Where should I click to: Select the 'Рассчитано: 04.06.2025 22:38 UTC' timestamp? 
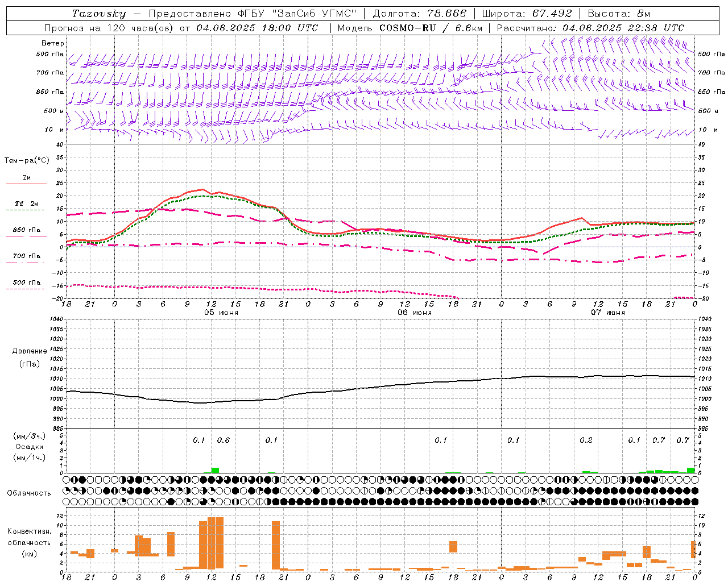point(590,28)
